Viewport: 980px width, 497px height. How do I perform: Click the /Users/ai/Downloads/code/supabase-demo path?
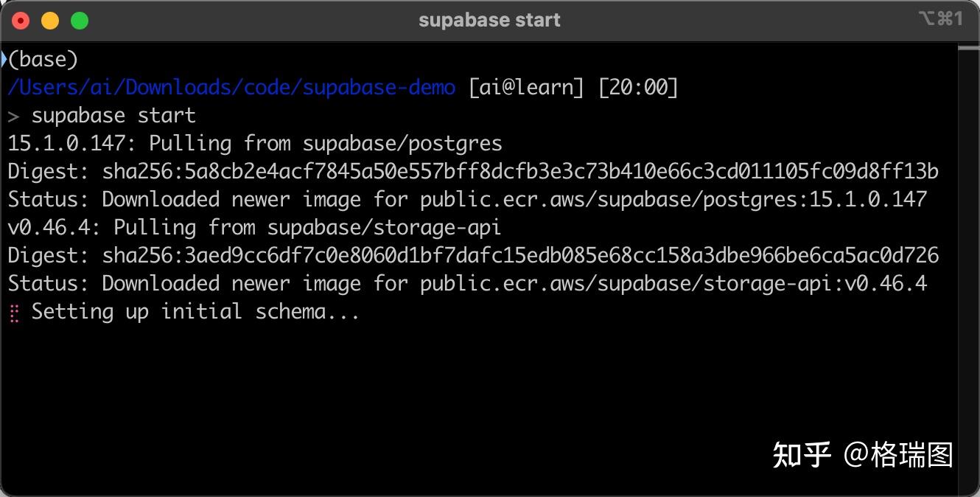[x=231, y=88]
